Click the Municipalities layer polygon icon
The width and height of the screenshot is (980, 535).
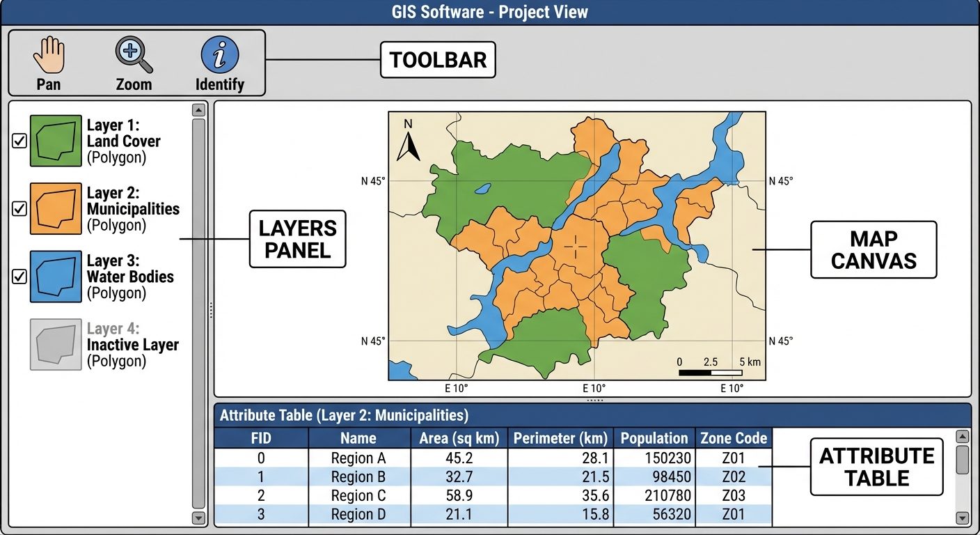pyautogui.click(x=55, y=208)
